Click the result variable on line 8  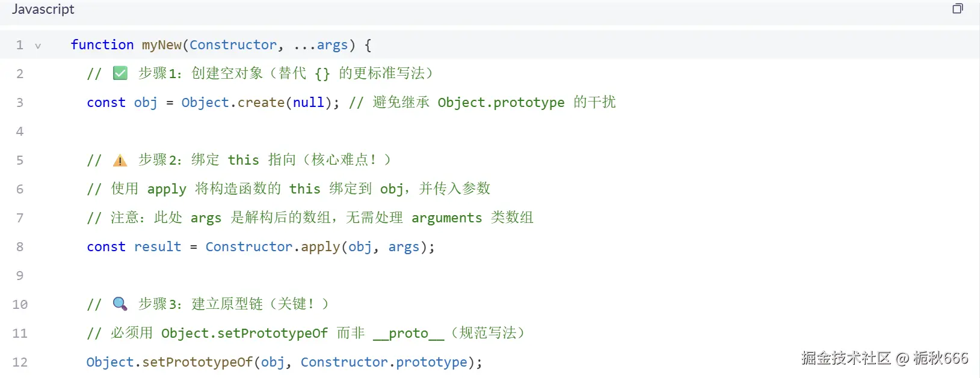coord(158,247)
